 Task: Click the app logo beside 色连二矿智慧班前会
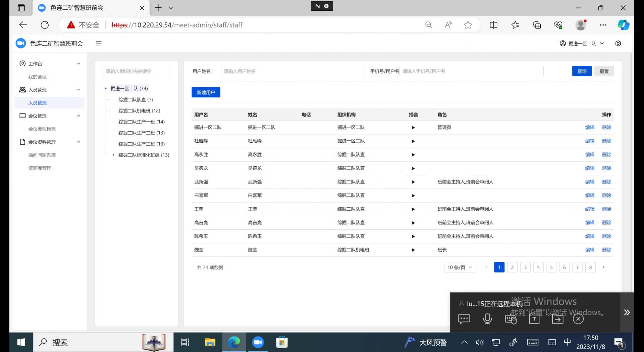[x=21, y=43]
